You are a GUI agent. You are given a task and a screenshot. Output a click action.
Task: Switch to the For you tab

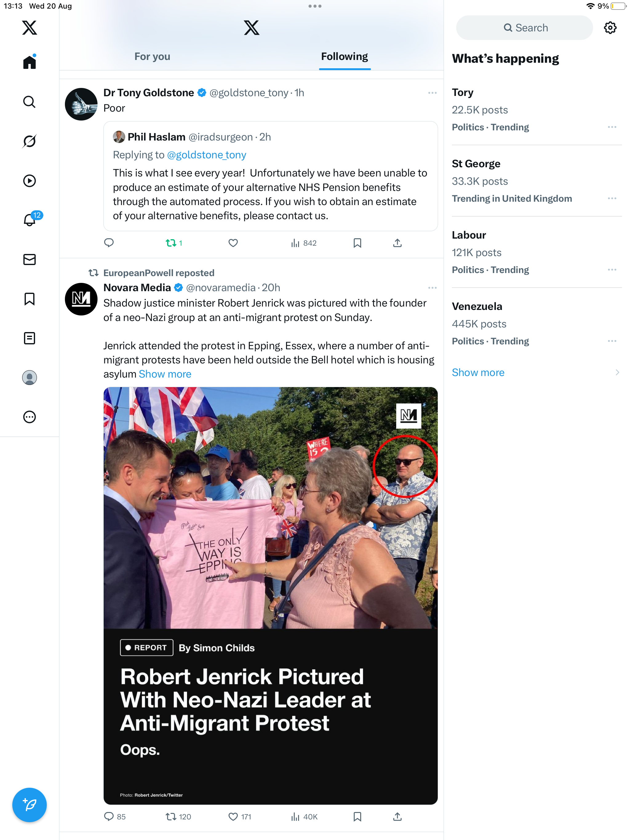tap(152, 57)
